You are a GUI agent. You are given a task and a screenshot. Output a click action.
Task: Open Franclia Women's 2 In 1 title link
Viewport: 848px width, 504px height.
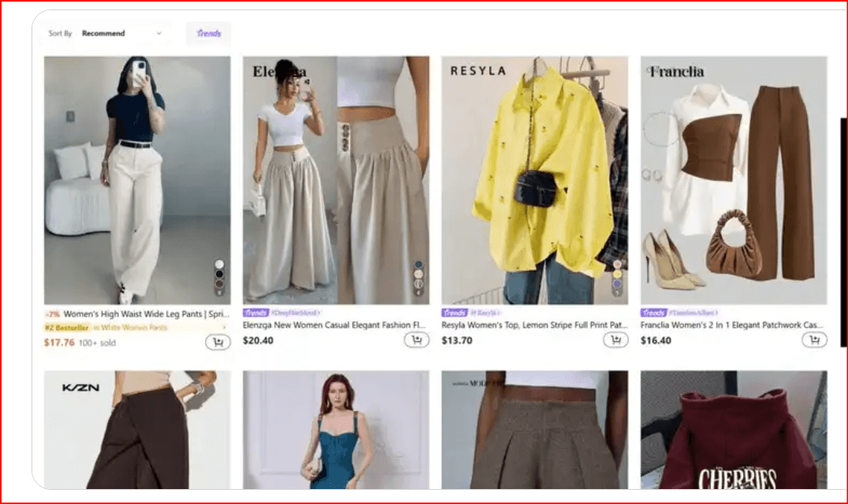[x=733, y=324]
